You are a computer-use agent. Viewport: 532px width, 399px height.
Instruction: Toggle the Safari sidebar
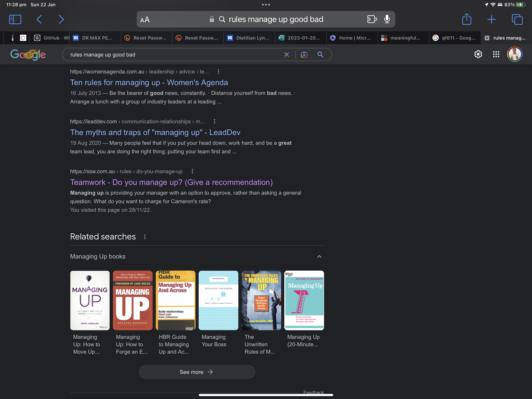click(15, 19)
